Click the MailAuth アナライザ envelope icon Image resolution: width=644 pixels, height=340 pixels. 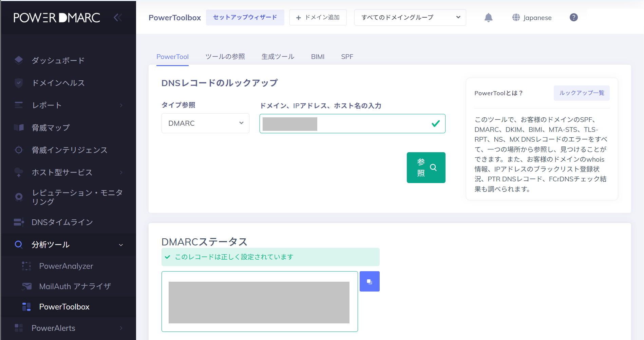[26, 286]
